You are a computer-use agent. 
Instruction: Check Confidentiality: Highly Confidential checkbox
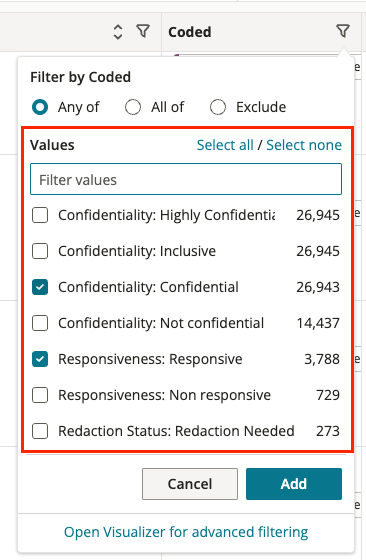(x=40, y=215)
